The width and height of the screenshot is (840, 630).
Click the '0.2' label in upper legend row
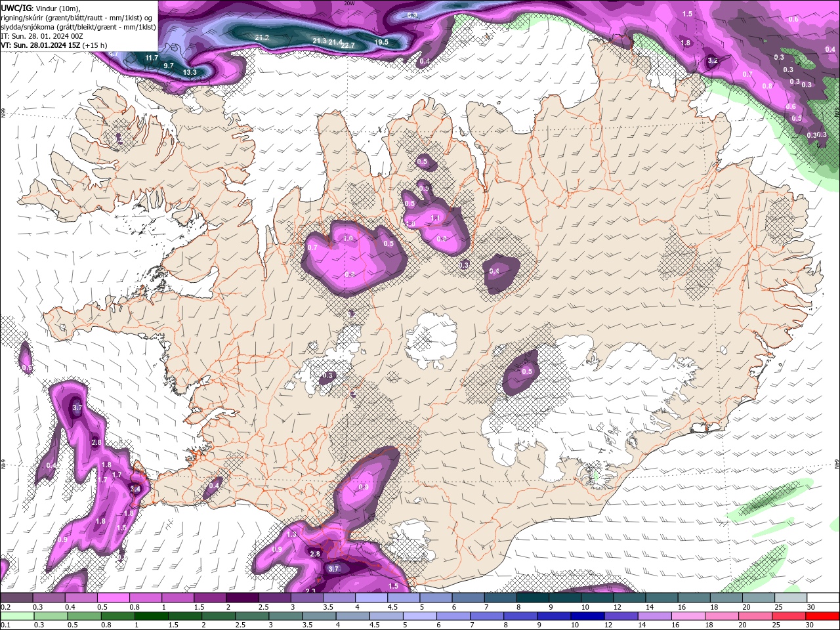[6, 607]
